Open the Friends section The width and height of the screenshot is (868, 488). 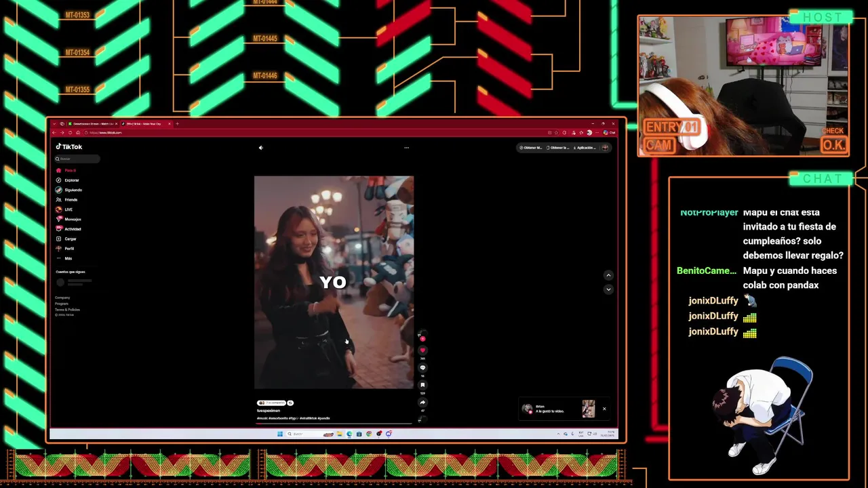pos(66,200)
